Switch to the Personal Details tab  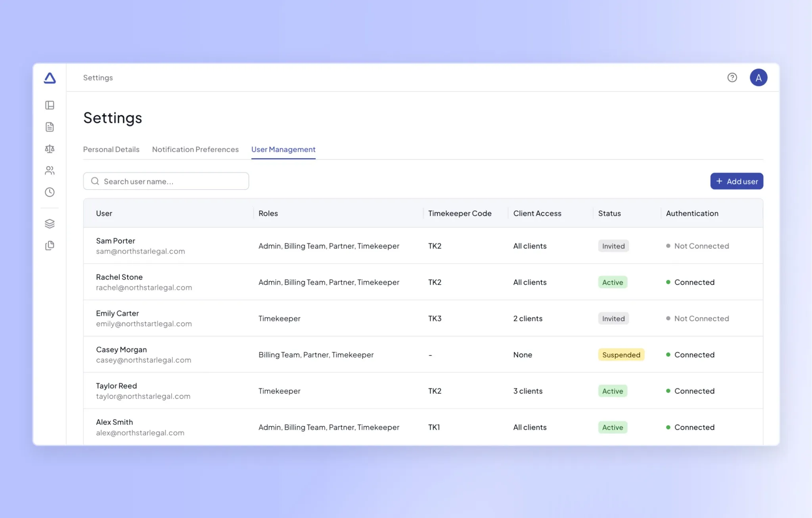coord(111,149)
